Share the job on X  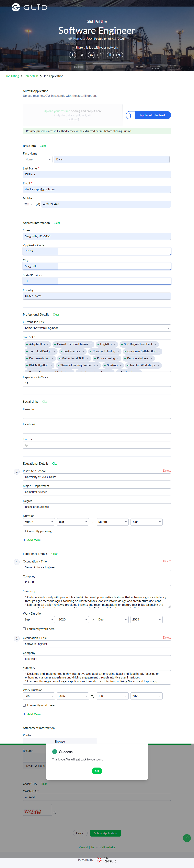point(82,55)
